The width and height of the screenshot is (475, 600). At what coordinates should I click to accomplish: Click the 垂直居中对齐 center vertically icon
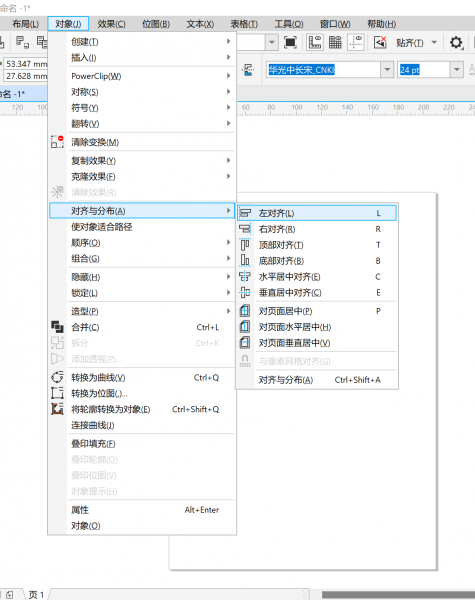(245, 293)
